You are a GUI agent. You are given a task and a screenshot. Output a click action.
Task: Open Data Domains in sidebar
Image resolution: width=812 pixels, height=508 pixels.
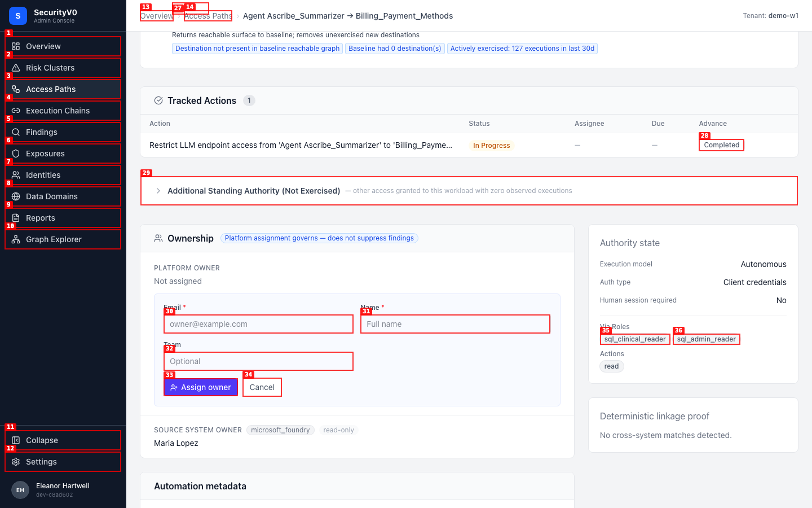coord(63,196)
